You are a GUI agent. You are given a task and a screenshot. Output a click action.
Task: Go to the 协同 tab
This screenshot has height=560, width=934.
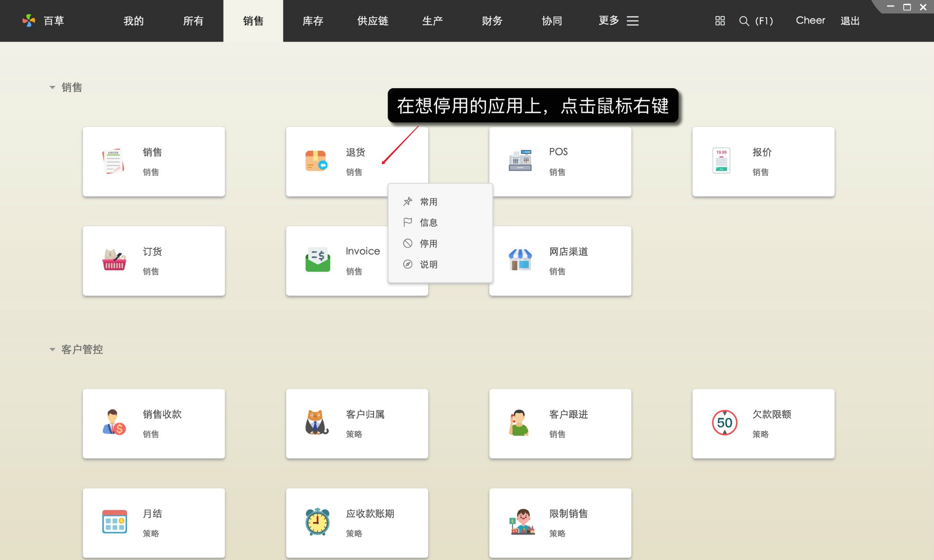click(x=552, y=21)
